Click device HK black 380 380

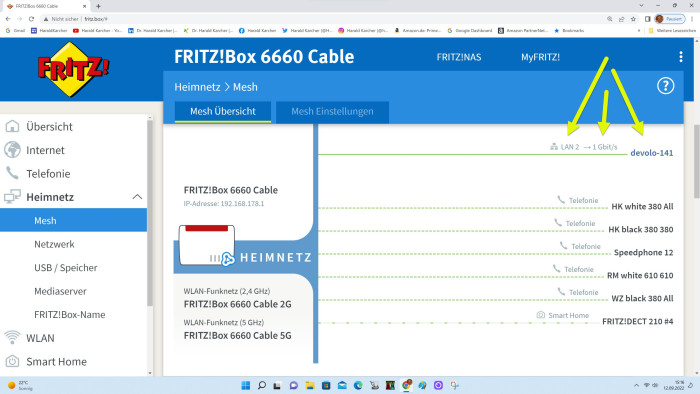[641, 229]
